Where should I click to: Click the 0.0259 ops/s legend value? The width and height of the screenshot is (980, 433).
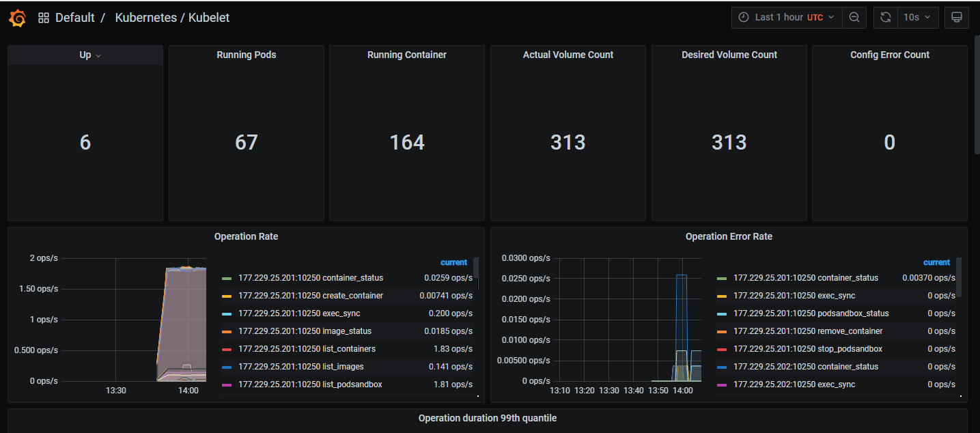tap(448, 278)
